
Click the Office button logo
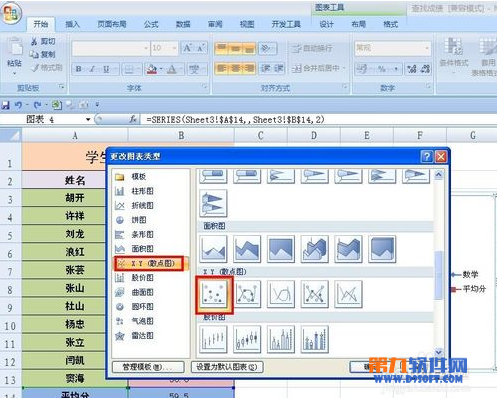coord(11,13)
